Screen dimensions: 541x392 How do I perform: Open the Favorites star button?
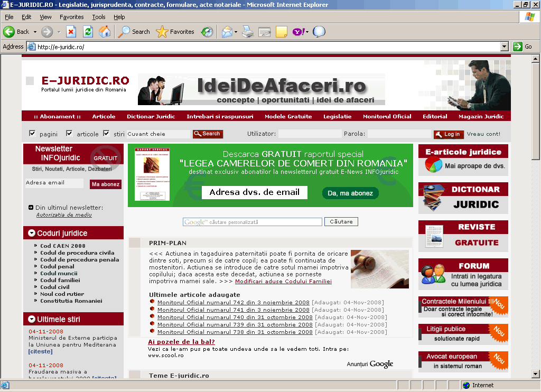[x=175, y=32]
